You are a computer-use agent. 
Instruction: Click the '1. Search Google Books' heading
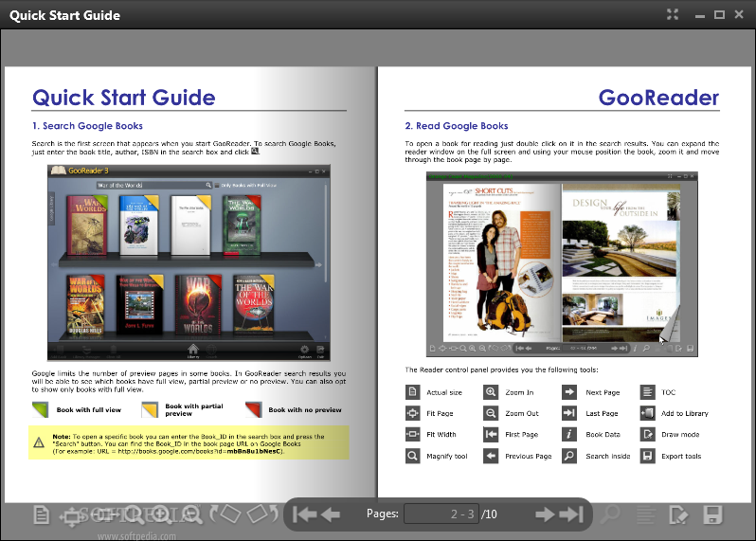[x=87, y=126]
